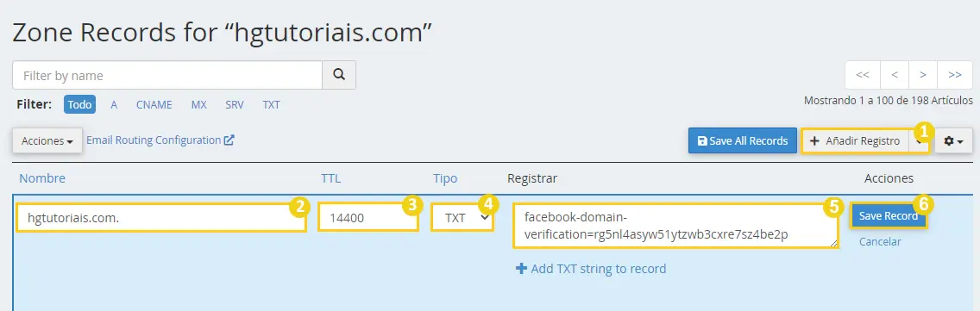Image resolution: width=980 pixels, height=311 pixels.
Task: Go to first page of records
Action: click(863, 75)
